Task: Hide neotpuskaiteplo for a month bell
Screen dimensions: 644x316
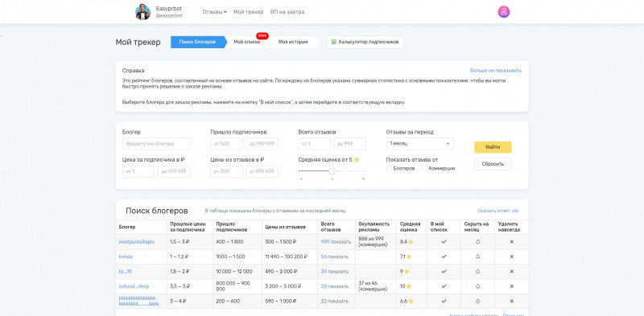Action: coord(477,242)
